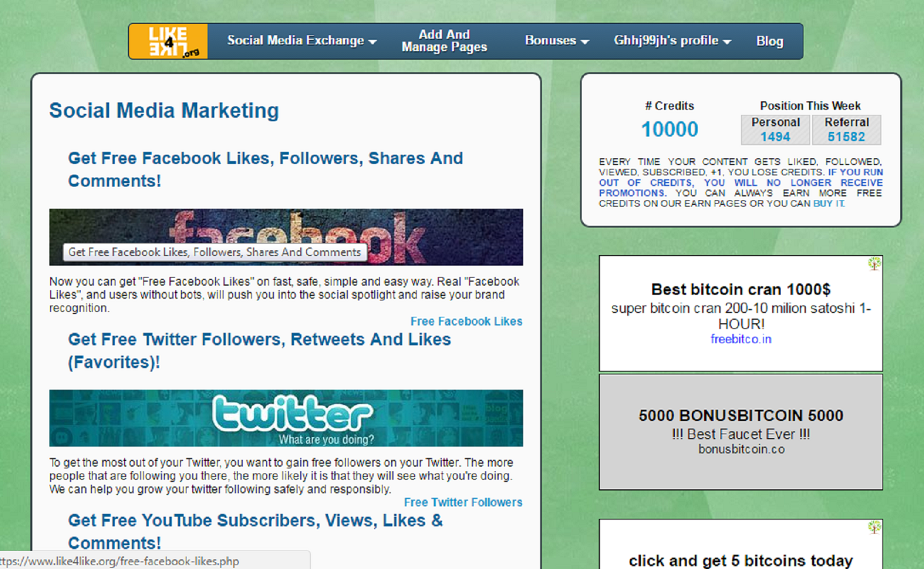Image resolution: width=924 pixels, height=569 pixels.
Task: Click the 5000 BONUSBITCOIN 5000 ad title
Action: coord(741,415)
